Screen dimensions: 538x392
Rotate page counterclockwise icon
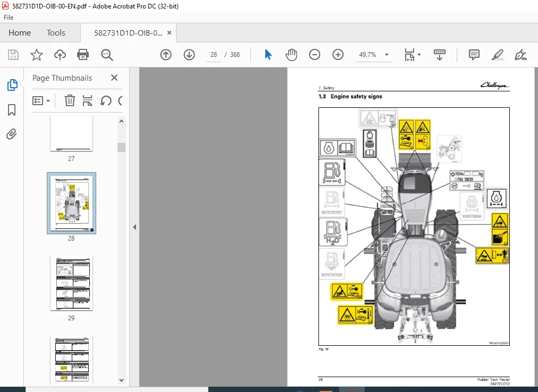click(106, 101)
